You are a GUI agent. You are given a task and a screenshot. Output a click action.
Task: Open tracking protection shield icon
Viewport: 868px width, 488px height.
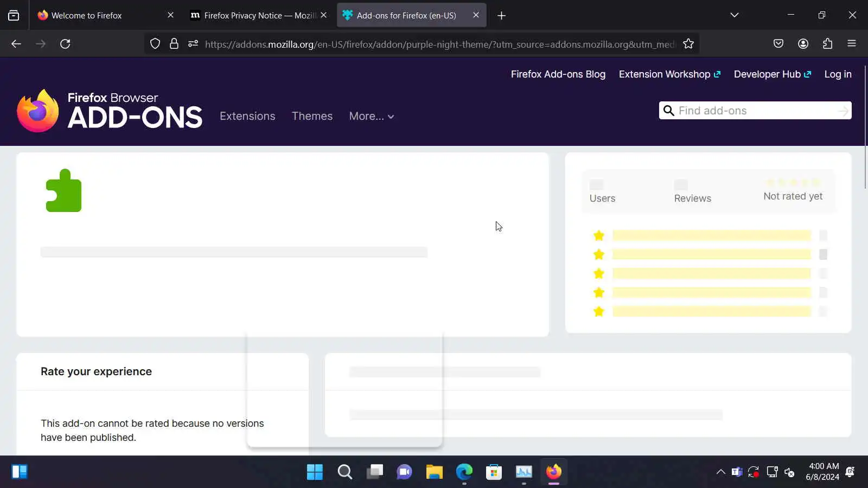coord(155,44)
